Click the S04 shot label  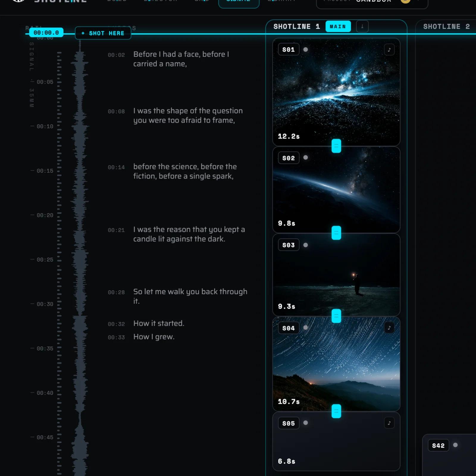coord(289,328)
